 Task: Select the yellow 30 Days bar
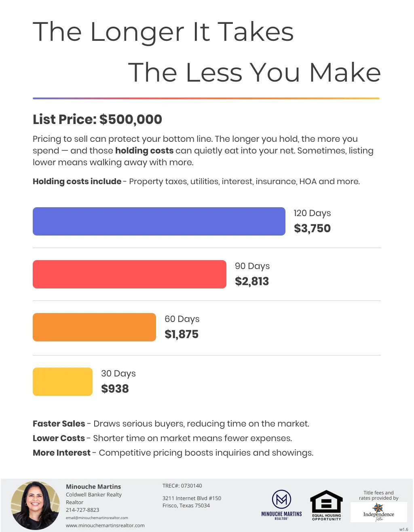pos(63,381)
